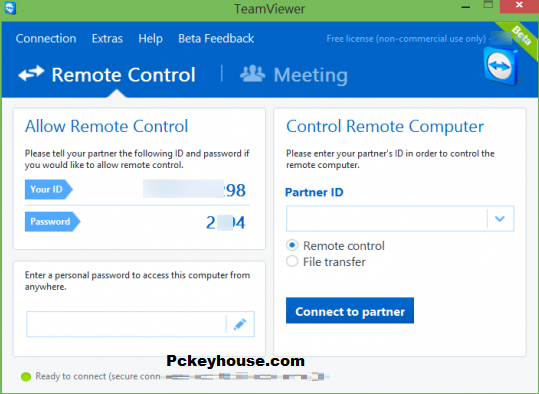Expand the Partner ID dropdown arrow
The width and height of the screenshot is (539, 394).
[x=500, y=218]
